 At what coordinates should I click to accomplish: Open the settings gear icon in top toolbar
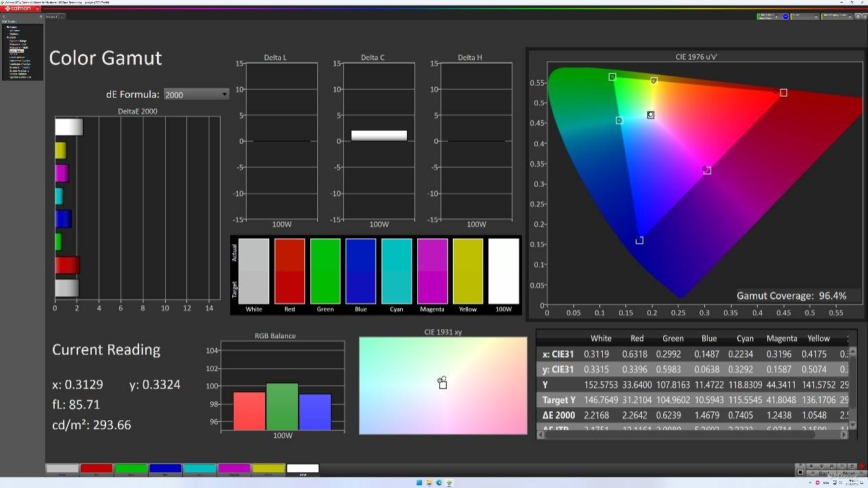(859, 16)
